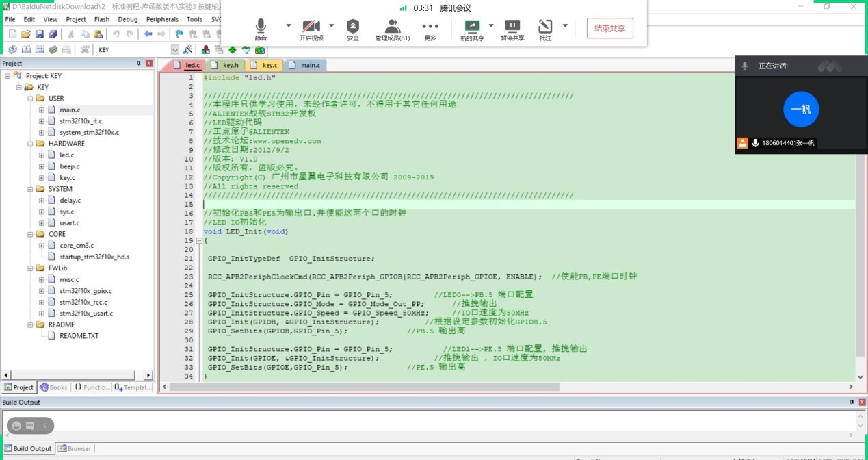Click the Security shield icon in meeting bar

pyautogui.click(x=352, y=29)
